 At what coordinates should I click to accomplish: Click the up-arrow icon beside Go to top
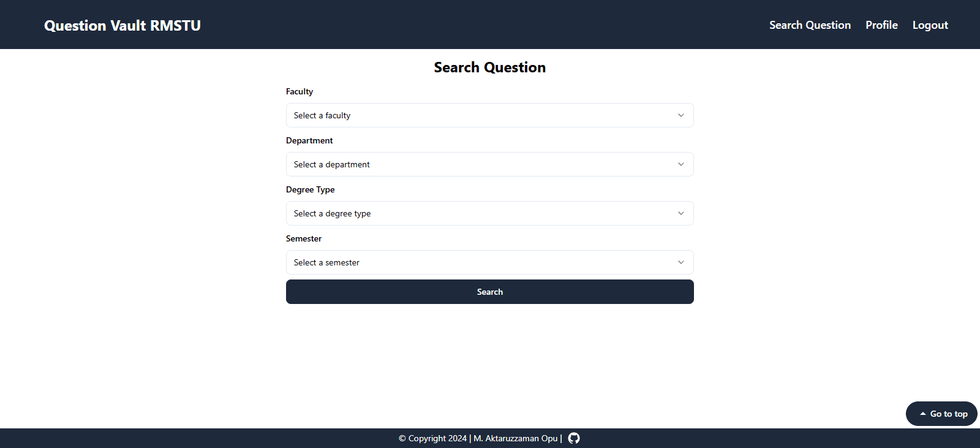coord(923,414)
